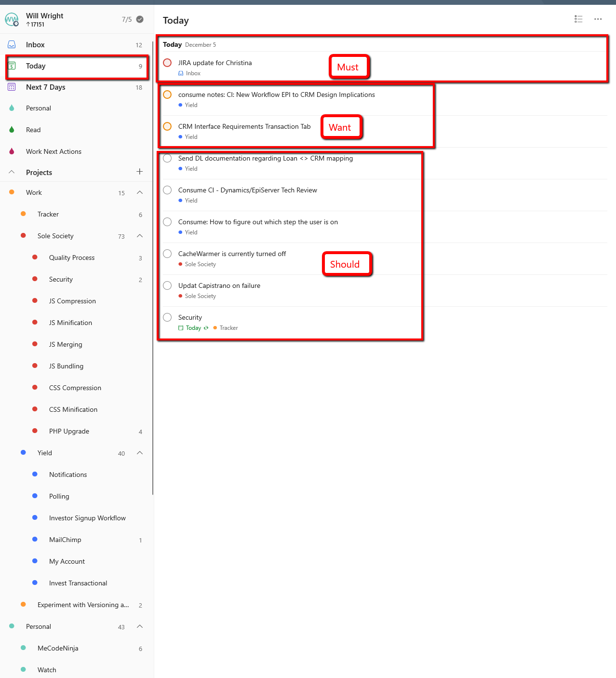Complete the Consume: How to figure out task

point(167,222)
